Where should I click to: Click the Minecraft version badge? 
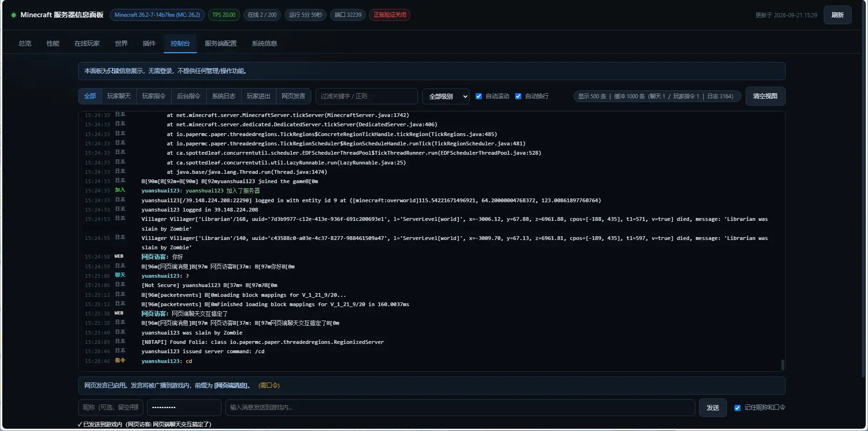pos(157,15)
